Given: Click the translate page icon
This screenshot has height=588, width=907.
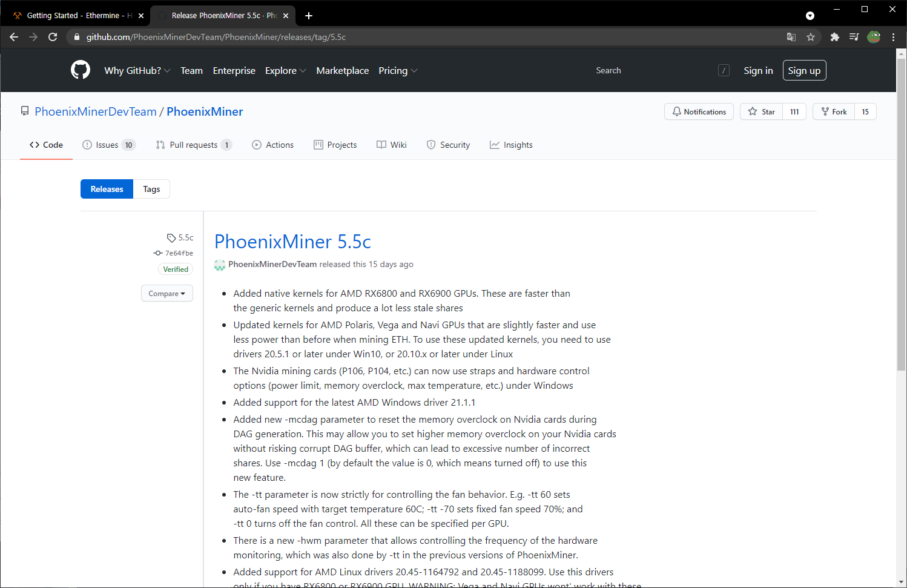Looking at the screenshot, I should (791, 37).
